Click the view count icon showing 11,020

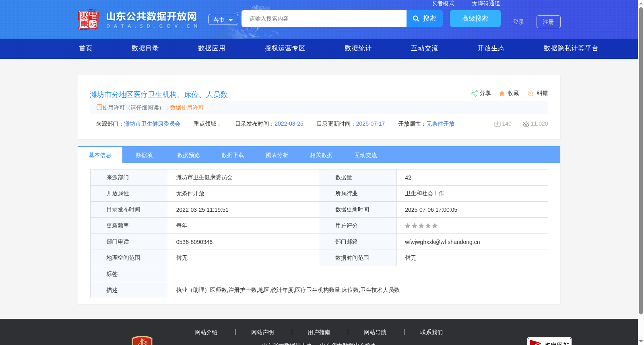pos(526,124)
